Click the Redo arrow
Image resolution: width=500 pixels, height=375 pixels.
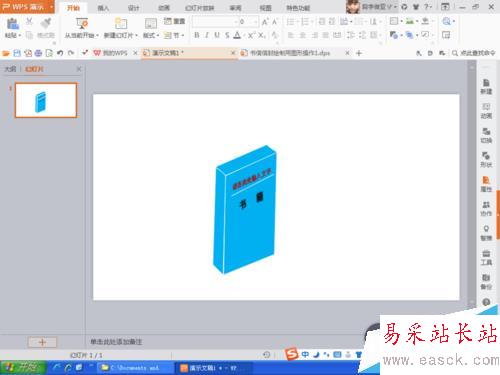click(71, 53)
